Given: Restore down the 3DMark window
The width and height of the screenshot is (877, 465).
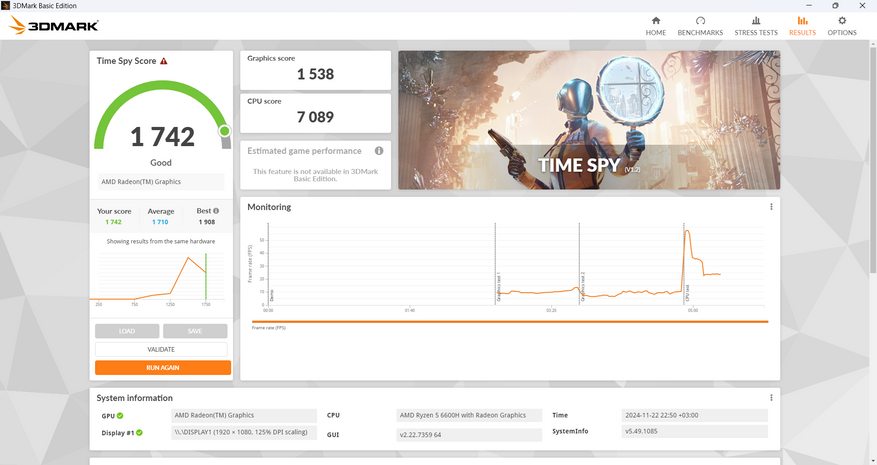Looking at the screenshot, I should tap(836, 6).
